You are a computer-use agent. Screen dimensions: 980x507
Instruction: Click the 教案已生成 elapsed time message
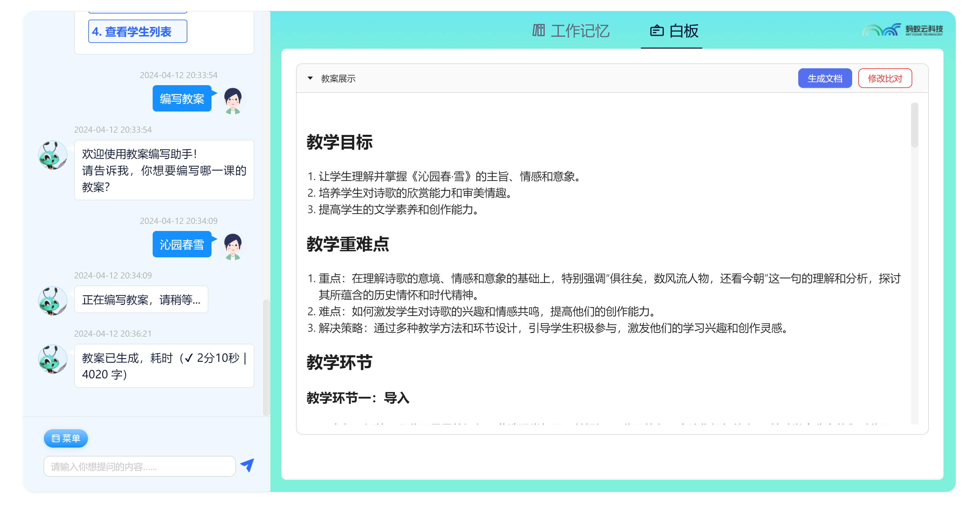(x=164, y=366)
